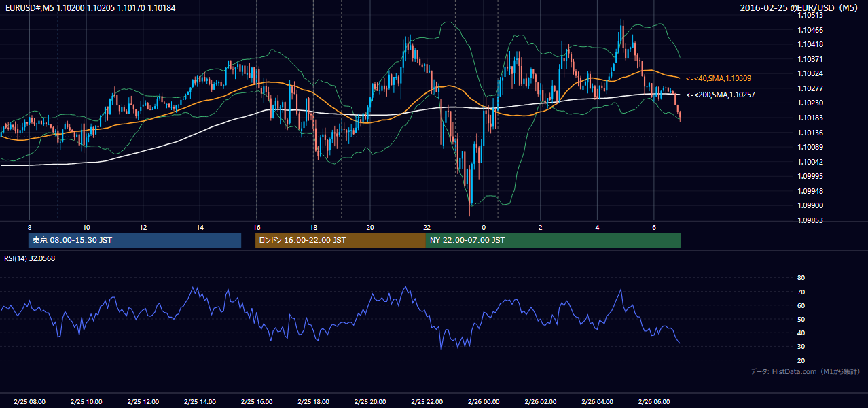Viewport: 868px width, 408px height.
Task: Click the 200 SMA 1.10257 white label
Action: coord(721,95)
